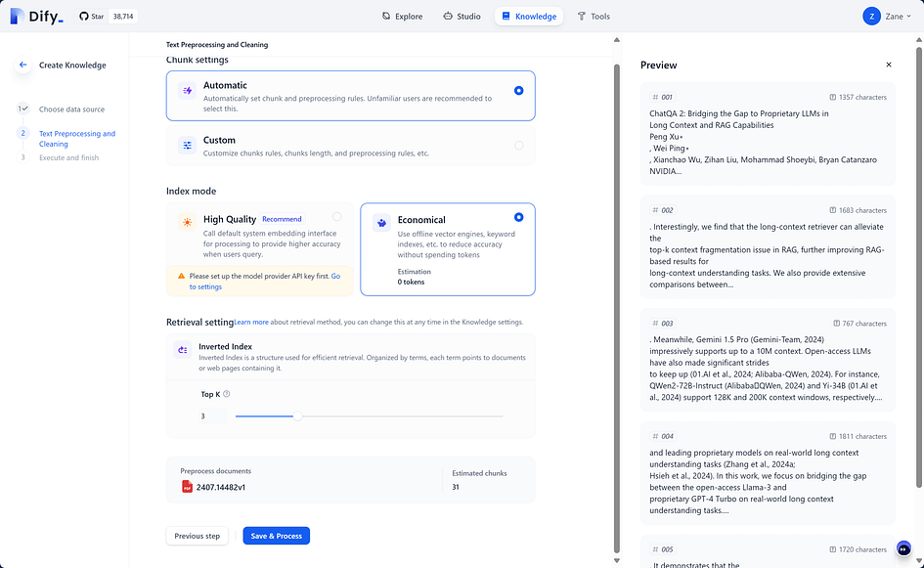Viewport: 924px width, 568px height.
Task: Click the Z user avatar
Action: (871, 17)
